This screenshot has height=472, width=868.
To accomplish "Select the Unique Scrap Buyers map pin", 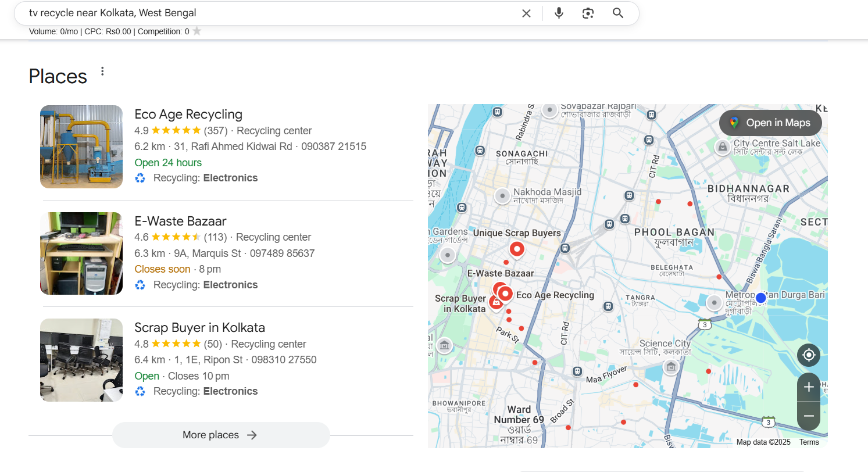I will (517, 249).
